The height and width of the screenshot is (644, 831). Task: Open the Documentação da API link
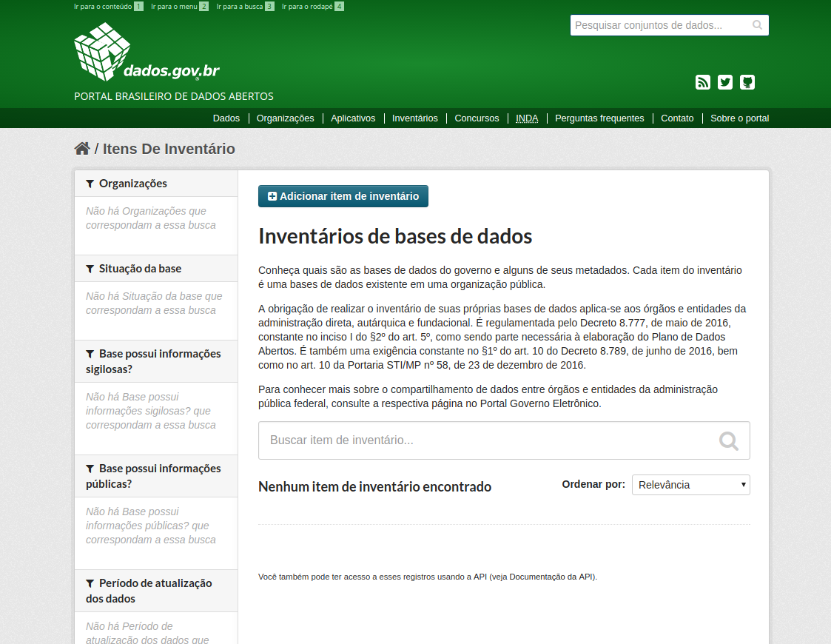pos(552,577)
